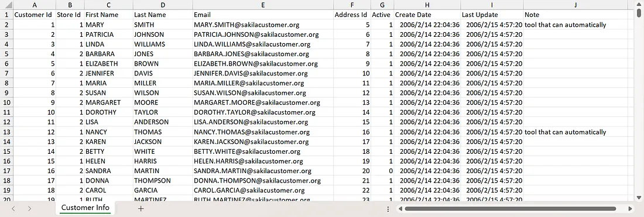Viewport: 644px width, 217px height.
Task: Select column F header
Action: click(352, 5)
